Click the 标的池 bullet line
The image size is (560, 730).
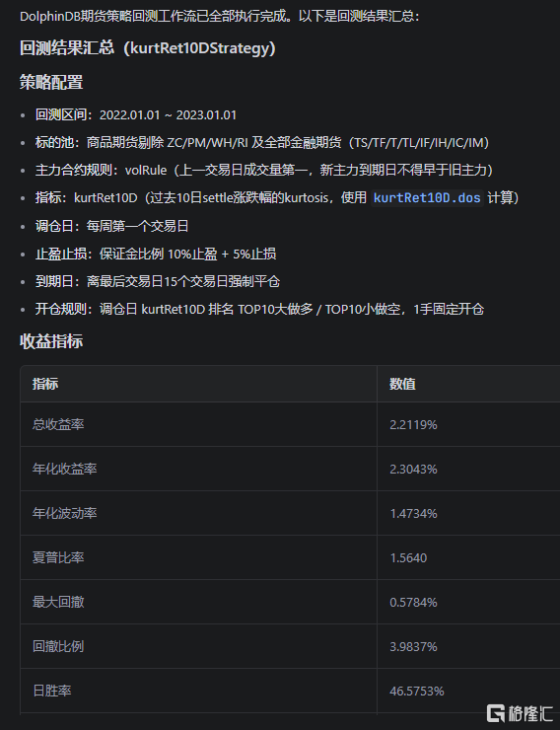262,142
